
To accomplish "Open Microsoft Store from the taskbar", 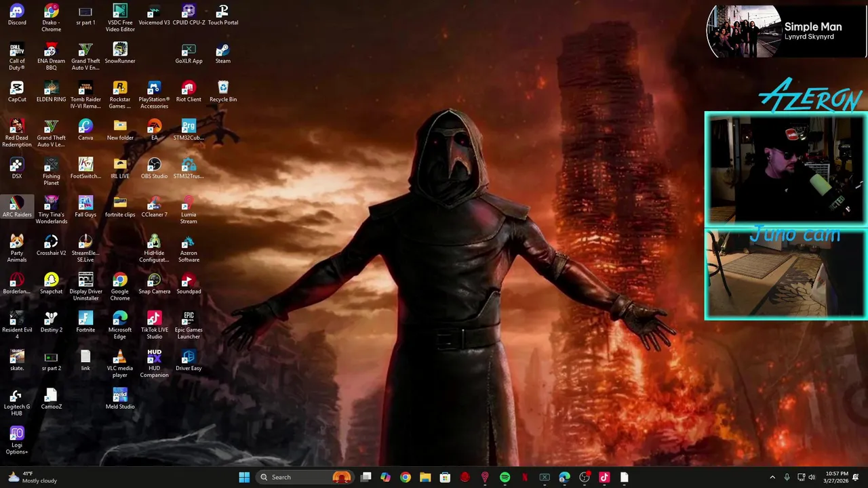I will tap(445, 477).
